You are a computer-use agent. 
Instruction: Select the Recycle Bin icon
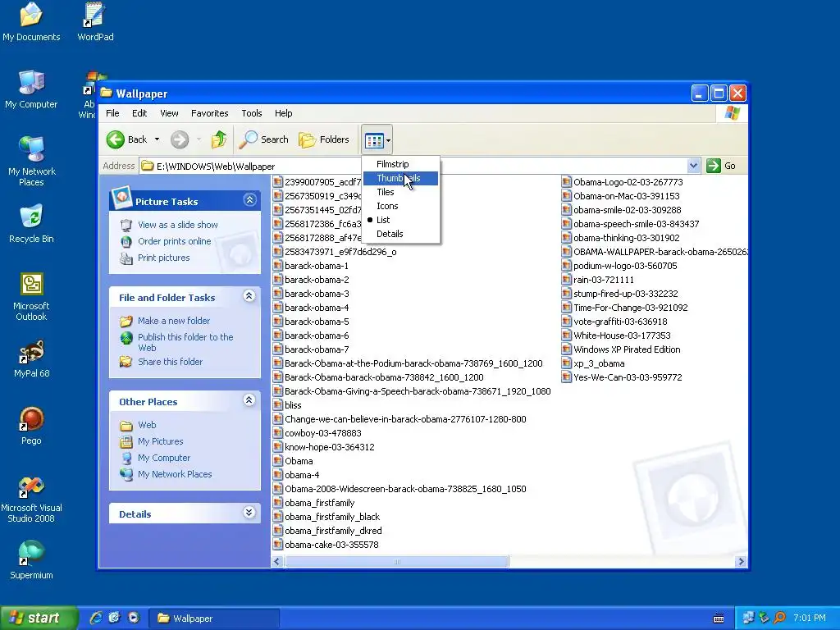pyautogui.click(x=31, y=224)
